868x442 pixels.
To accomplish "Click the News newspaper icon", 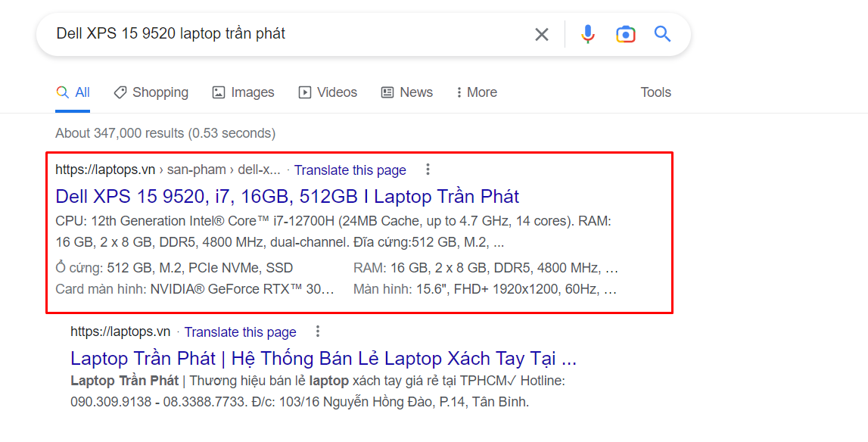I will tap(387, 92).
